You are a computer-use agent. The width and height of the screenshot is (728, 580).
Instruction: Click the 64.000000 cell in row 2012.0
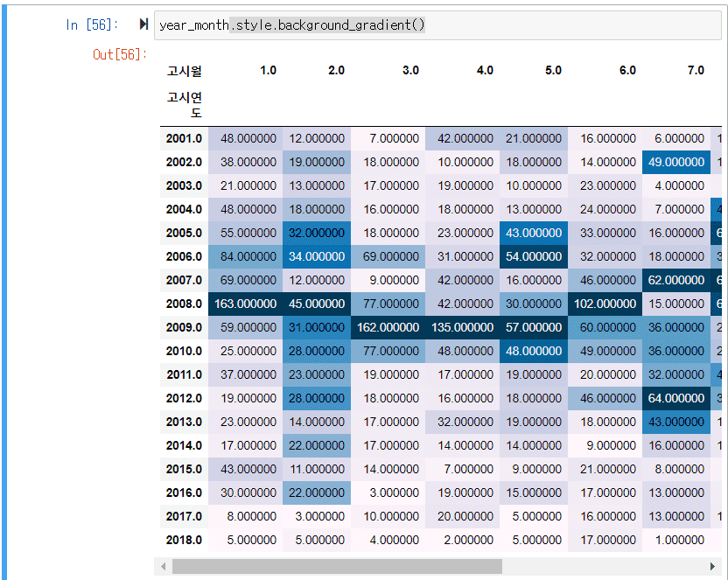click(x=676, y=398)
